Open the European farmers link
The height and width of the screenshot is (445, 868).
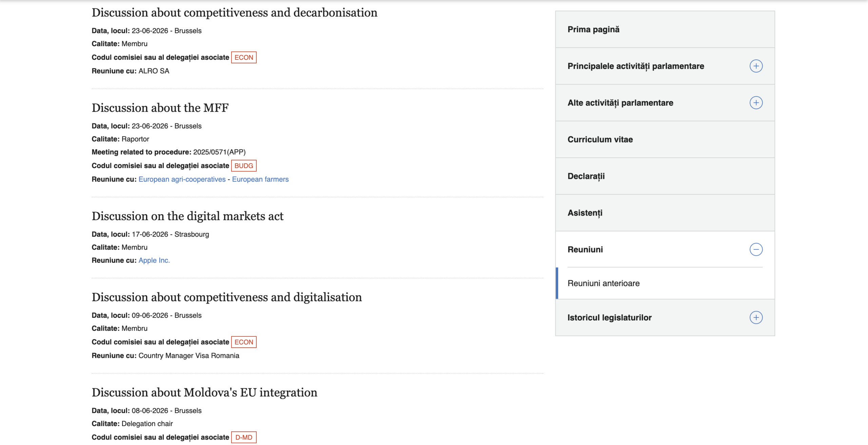[260, 179]
